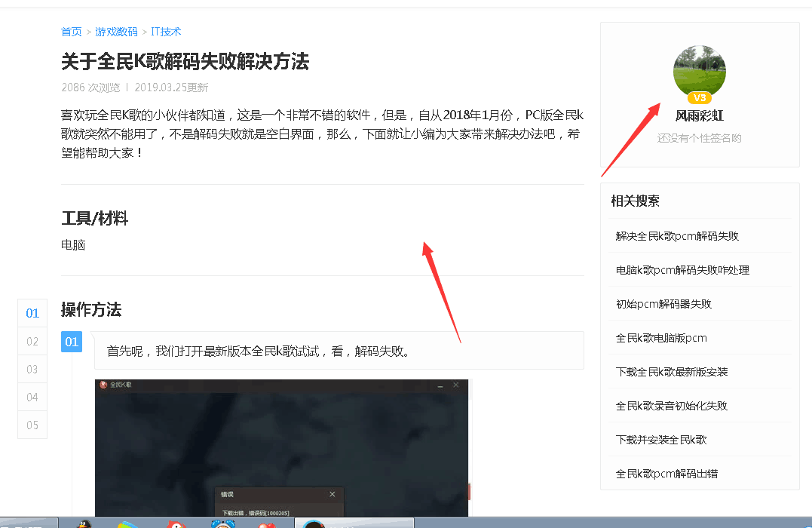Click the 工具/材料 section heading
Screen dimensions: 812x528
tap(95, 218)
